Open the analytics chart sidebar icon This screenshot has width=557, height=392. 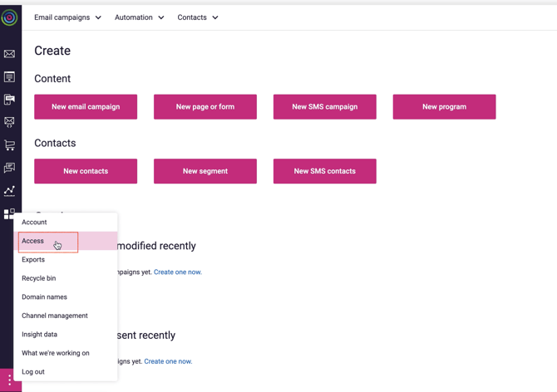[x=10, y=191]
